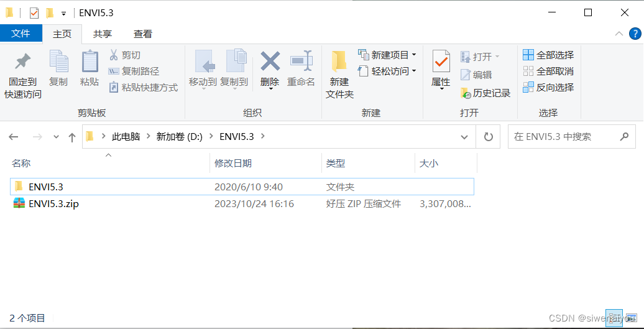
Task: Click the ENVI5.3.zip archive icon
Action: click(x=19, y=203)
